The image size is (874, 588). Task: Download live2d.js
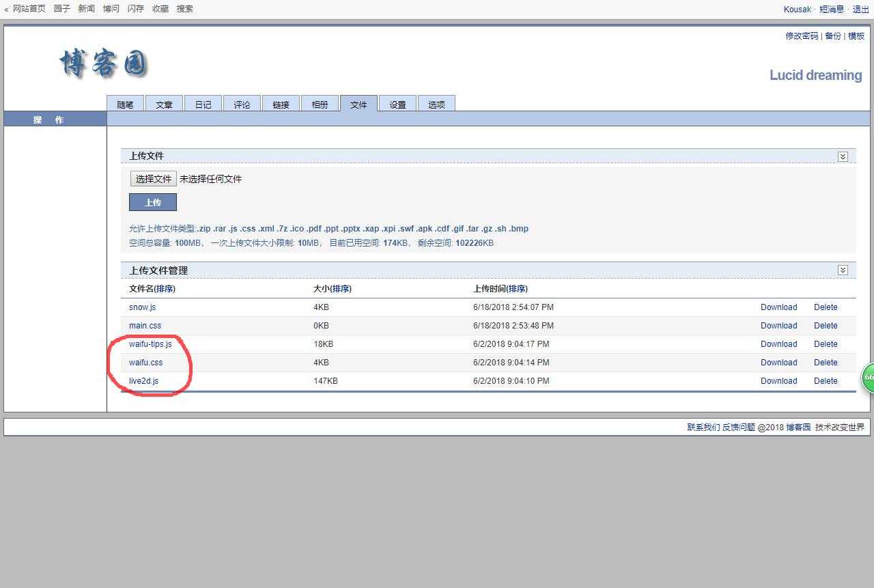pyautogui.click(x=778, y=381)
